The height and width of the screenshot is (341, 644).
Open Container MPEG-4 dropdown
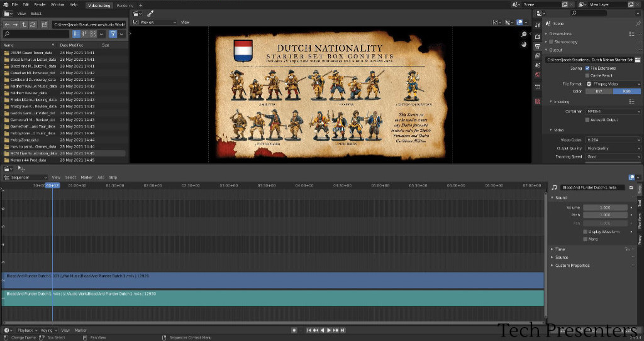(613, 111)
